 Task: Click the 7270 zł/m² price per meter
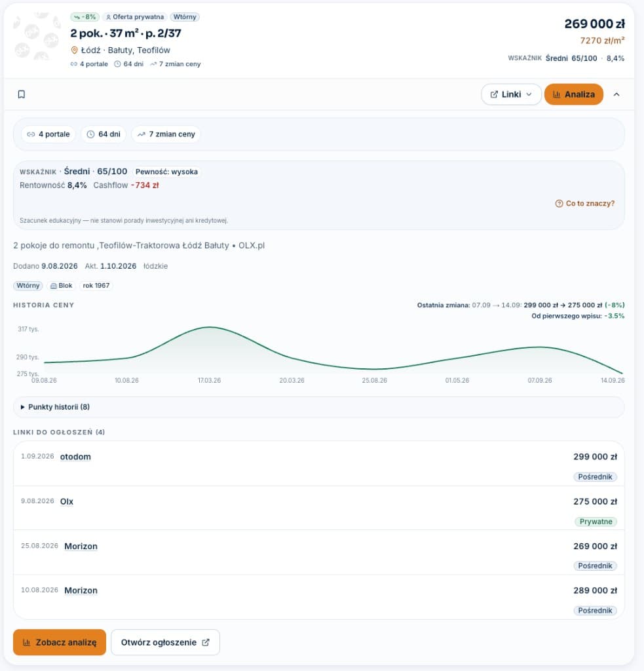tap(602, 41)
